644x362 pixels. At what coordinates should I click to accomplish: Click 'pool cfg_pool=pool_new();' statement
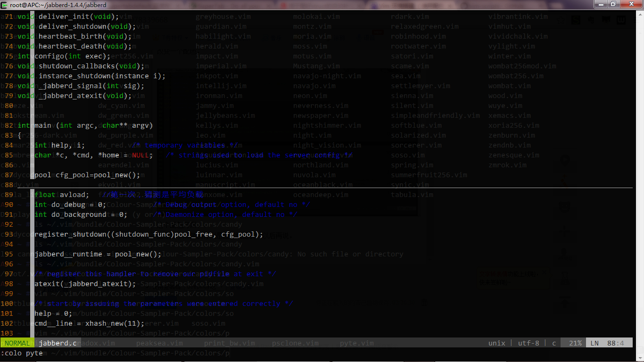[87, 175]
